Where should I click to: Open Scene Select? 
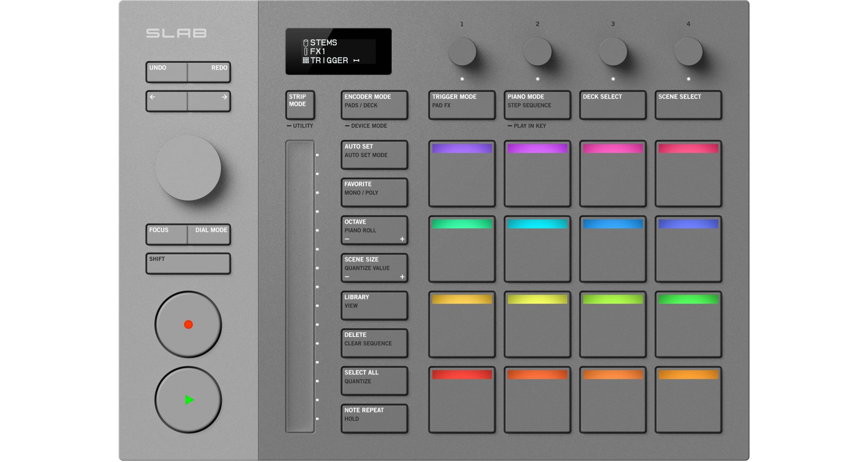point(688,105)
